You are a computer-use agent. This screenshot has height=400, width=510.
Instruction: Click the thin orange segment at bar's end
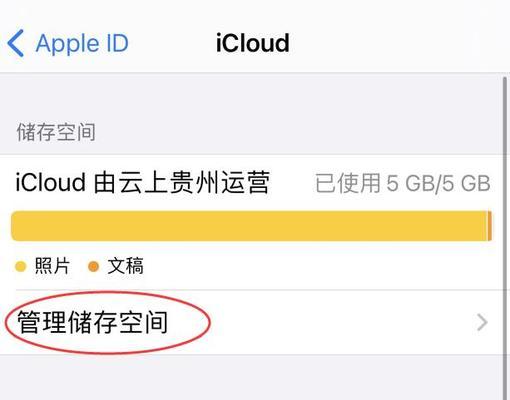tap(490, 226)
